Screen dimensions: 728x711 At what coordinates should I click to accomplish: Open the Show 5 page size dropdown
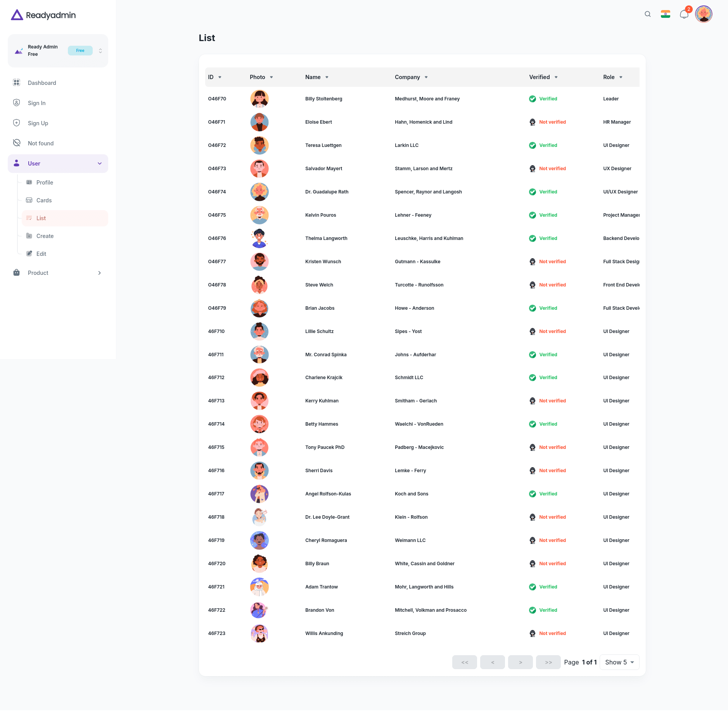tap(619, 662)
